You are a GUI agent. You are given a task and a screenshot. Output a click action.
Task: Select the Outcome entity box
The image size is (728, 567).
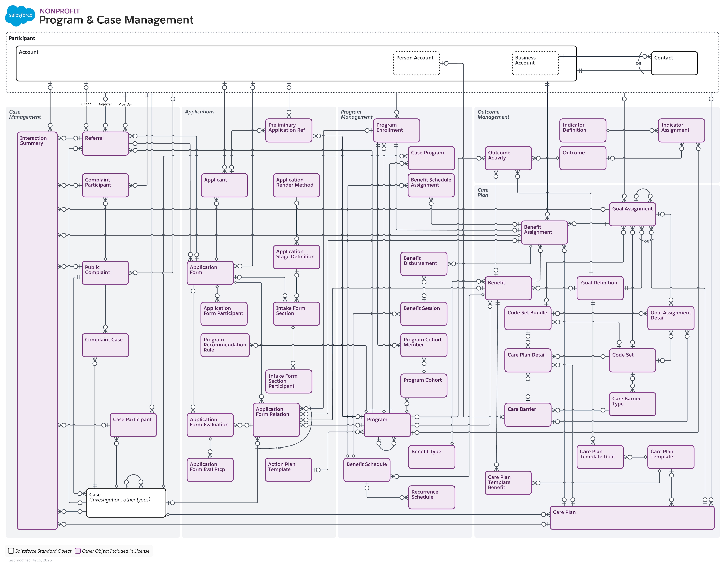pos(583,158)
